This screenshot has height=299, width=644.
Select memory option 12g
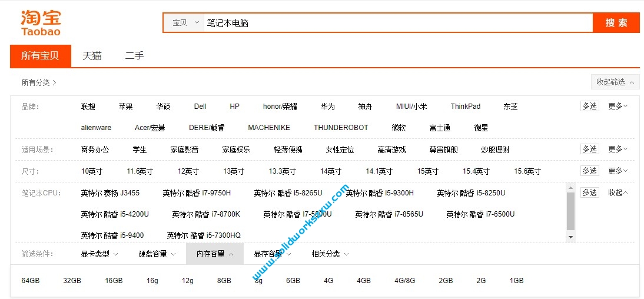[188, 281]
